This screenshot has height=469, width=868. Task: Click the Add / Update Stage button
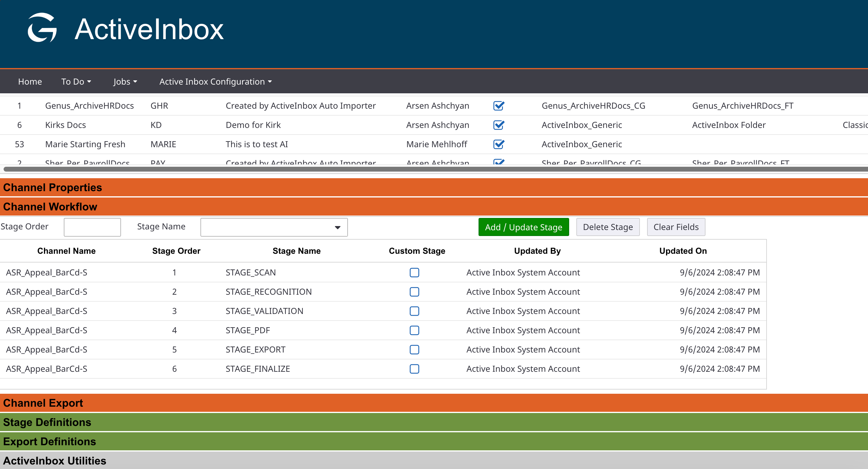[523, 227]
